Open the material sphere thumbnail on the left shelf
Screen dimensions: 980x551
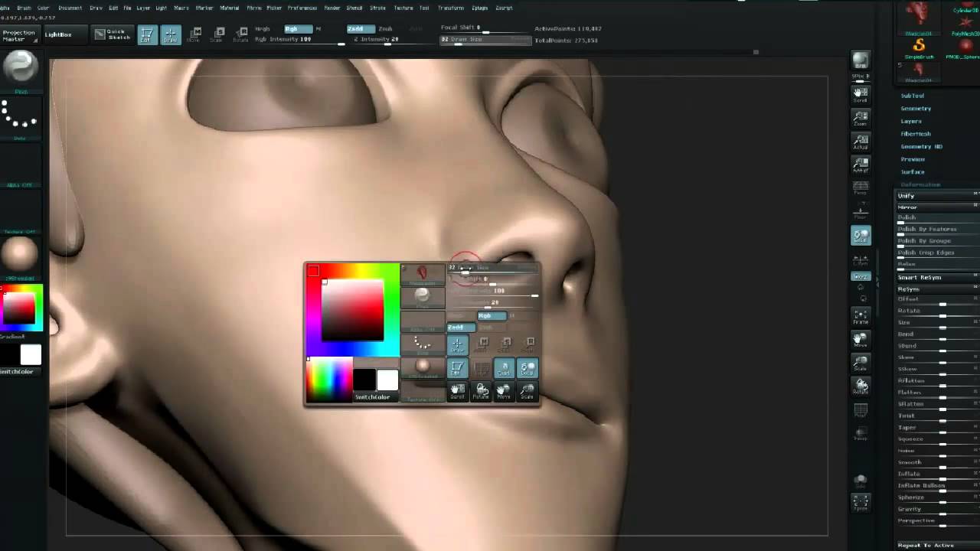click(20, 254)
